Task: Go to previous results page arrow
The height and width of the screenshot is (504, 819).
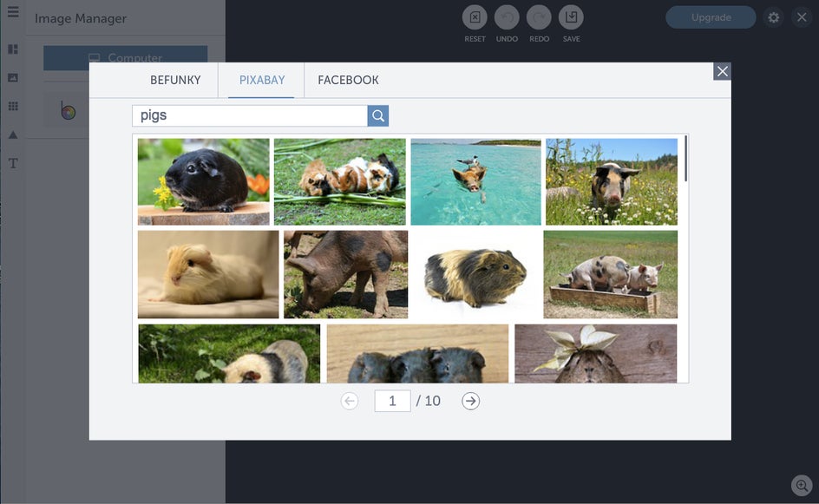Action: coord(350,401)
